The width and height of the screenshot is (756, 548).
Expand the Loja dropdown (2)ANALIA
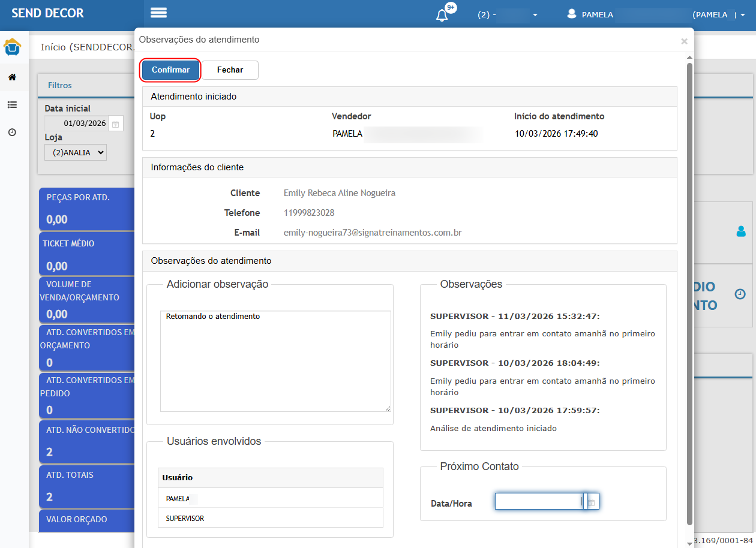76,153
